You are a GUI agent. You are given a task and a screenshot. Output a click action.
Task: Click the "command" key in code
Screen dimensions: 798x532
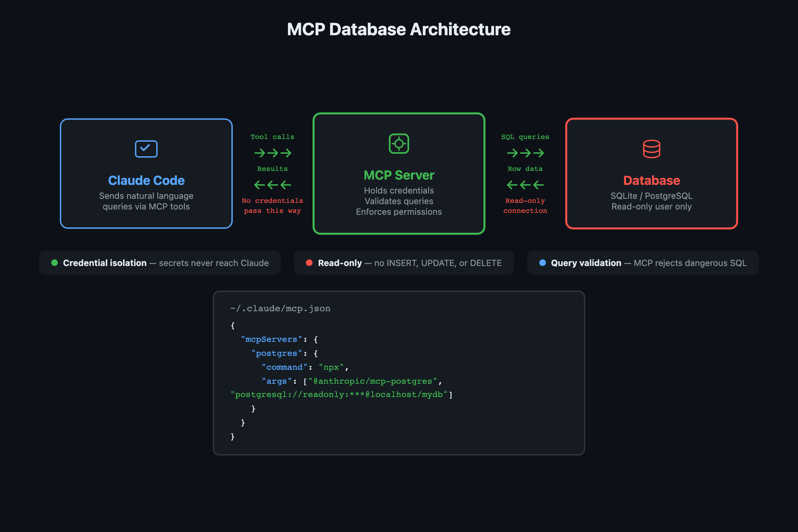(x=284, y=367)
